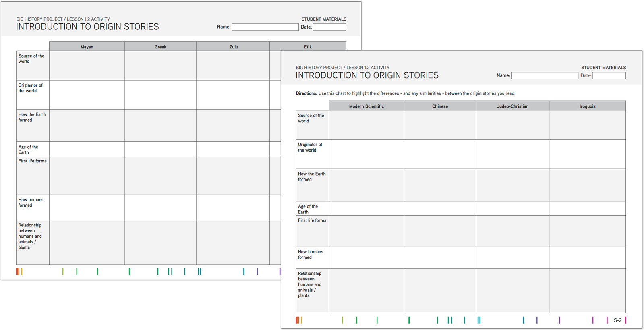Click 'Originator of the world' row label, front page
The height and width of the screenshot is (330, 644).
click(x=310, y=147)
